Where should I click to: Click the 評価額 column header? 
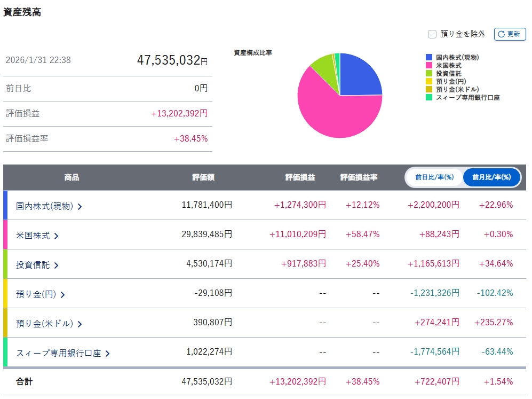coord(203,177)
